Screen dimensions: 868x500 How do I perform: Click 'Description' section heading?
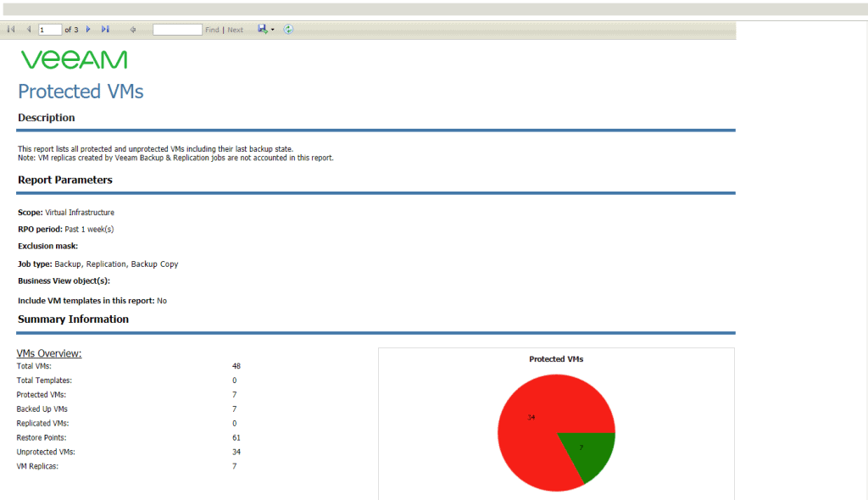[46, 118]
